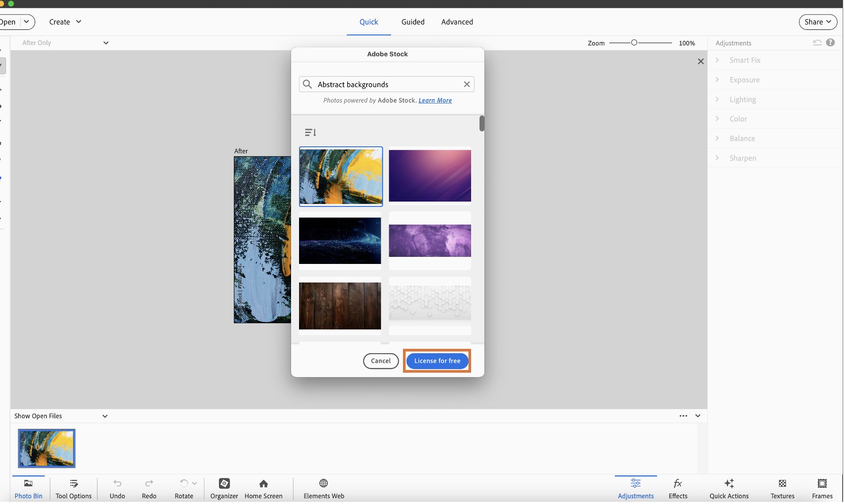This screenshot has height=504, width=844.
Task: Switch to the Advanced tab
Action: coord(457,22)
